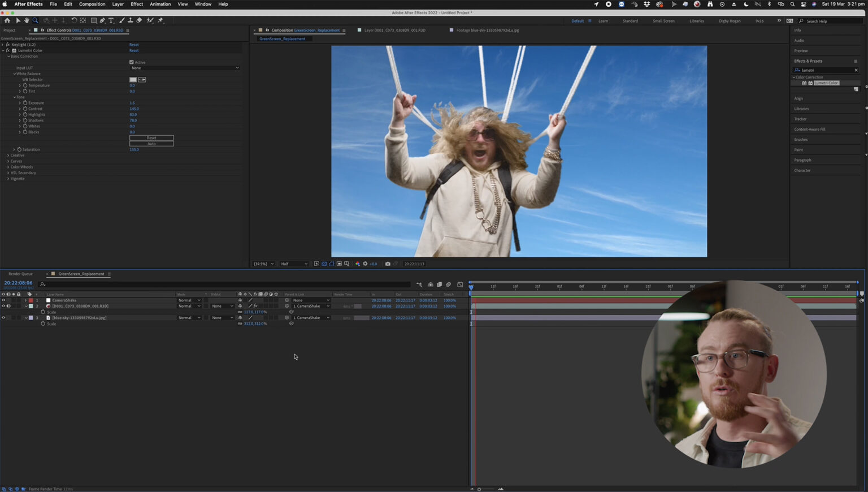Open the viewer resolution dropdown set to Half
Viewport: 868px width, 492px height.
[x=294, y=264]
